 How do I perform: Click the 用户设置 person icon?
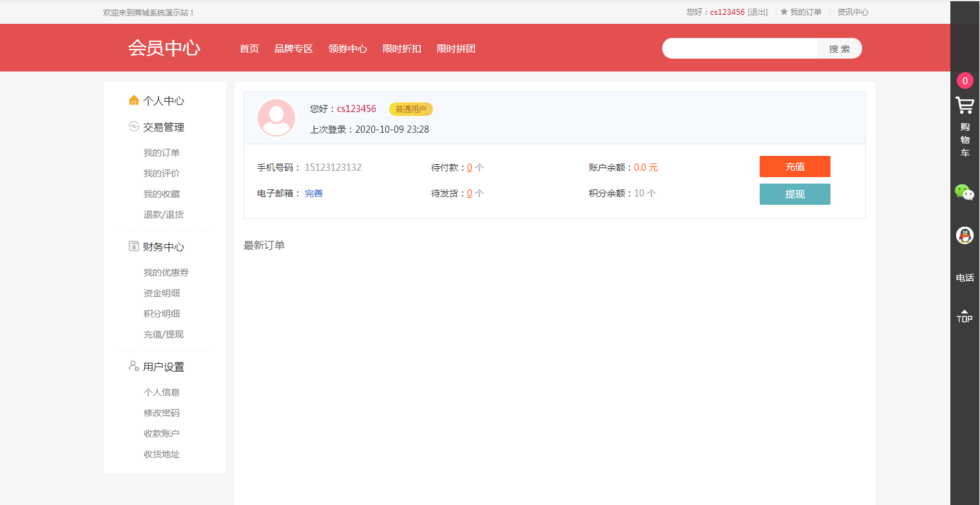click(x=133, y=366)
